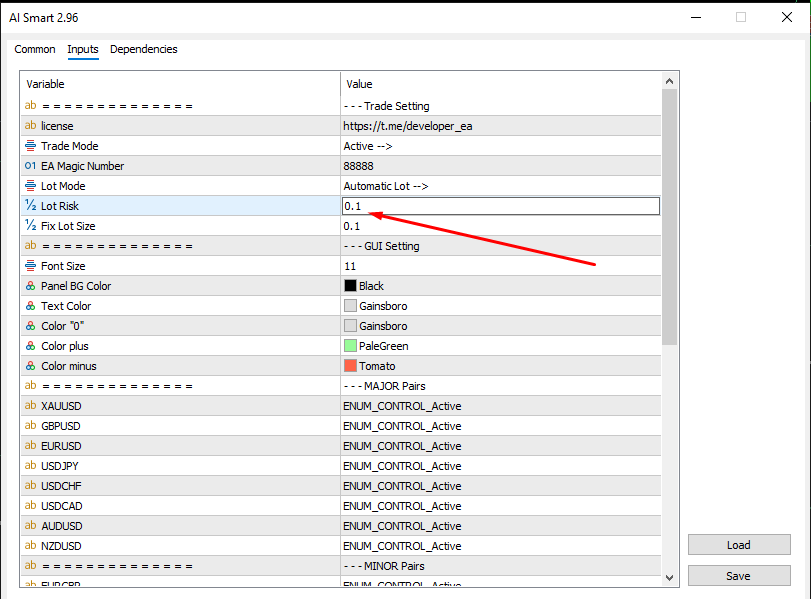This screenshot has height=599, width=811.
Task: Click the enum icon beside Lot Mode
Action: [x=31, y=186]
